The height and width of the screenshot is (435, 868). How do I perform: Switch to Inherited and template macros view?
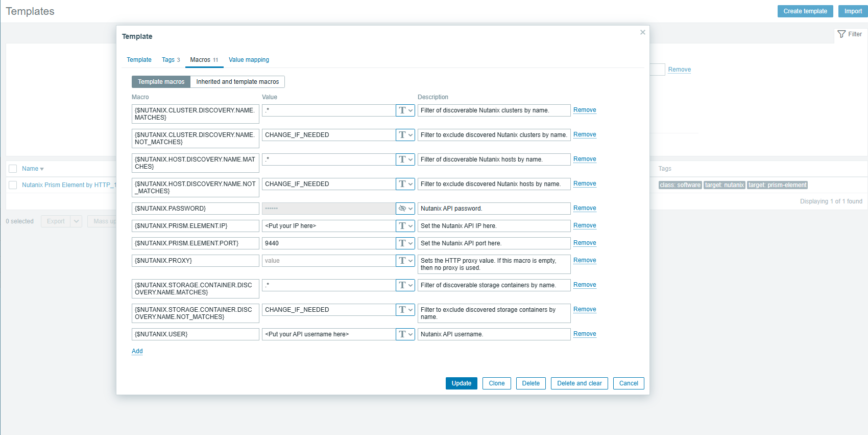tap(237, 82)
